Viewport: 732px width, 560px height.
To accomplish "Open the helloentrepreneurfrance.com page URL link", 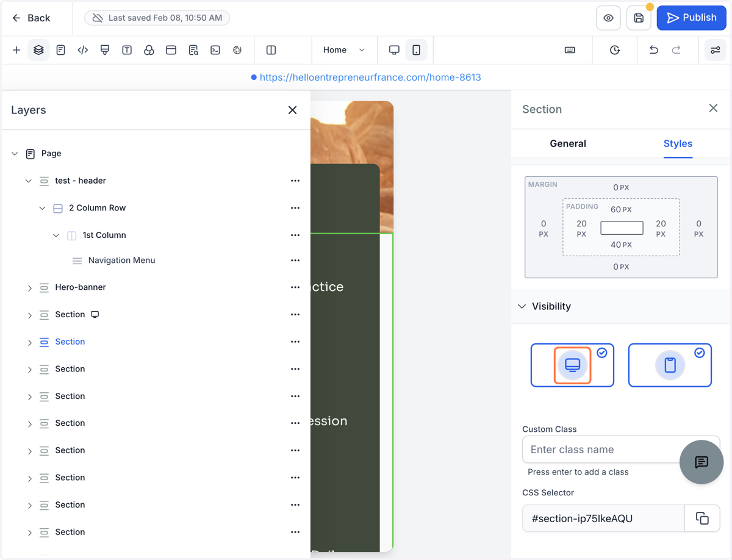I will click(x=370, y=77).
